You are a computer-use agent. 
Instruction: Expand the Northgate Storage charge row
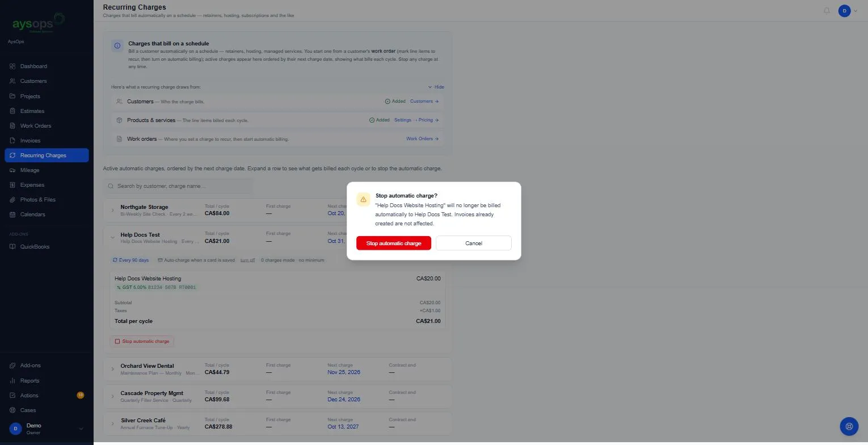click(x=112, y=211)
